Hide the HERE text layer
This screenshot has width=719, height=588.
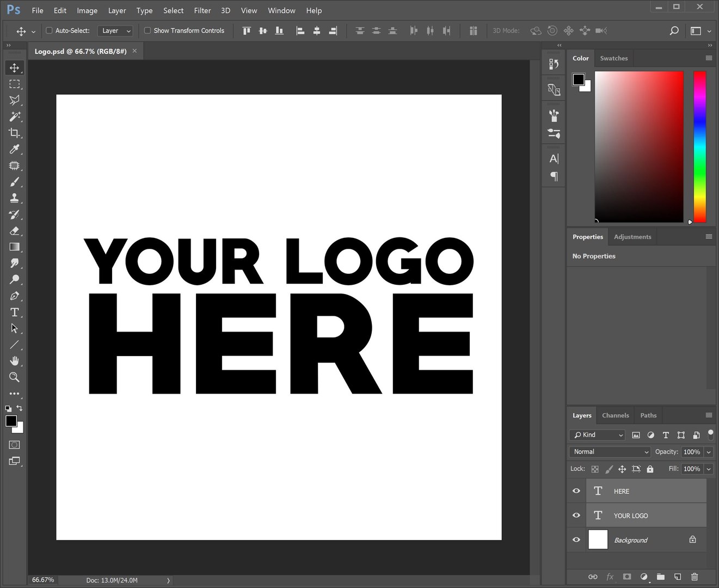(576, 491)
